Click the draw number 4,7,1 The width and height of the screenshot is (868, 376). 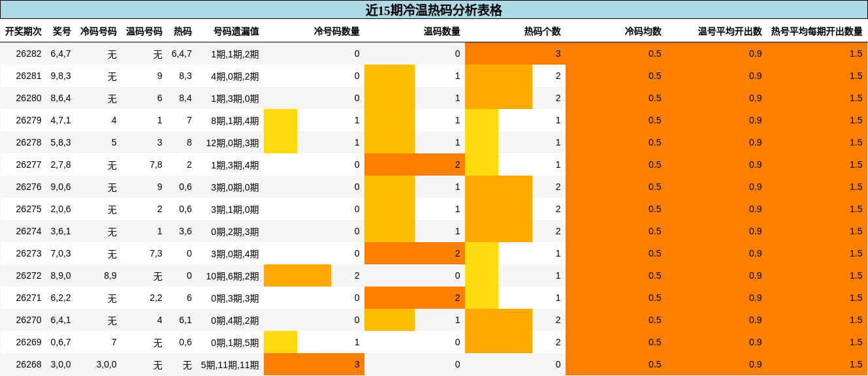click(61, 120)
